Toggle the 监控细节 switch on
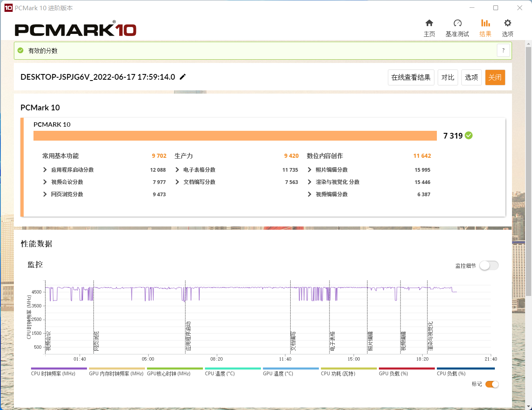The width and height of the screenshot is (532, 410). [x=489, y=266]
